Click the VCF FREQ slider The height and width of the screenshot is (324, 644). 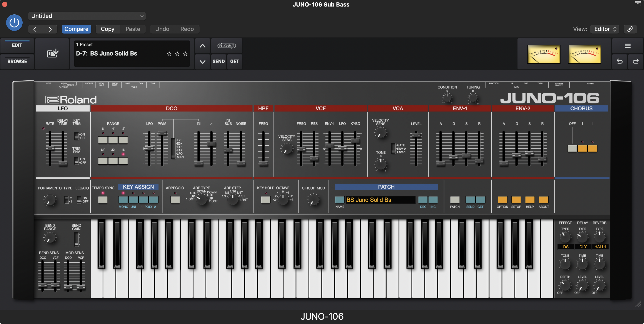point(301,149)
